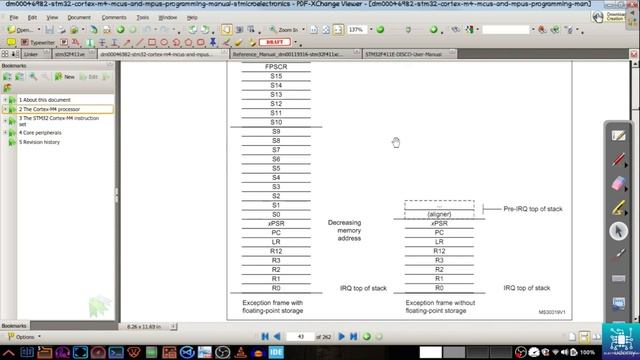Select the Cloud annotation tool
The height and width of the screenshot is (360, 640).
click(201, 42)
